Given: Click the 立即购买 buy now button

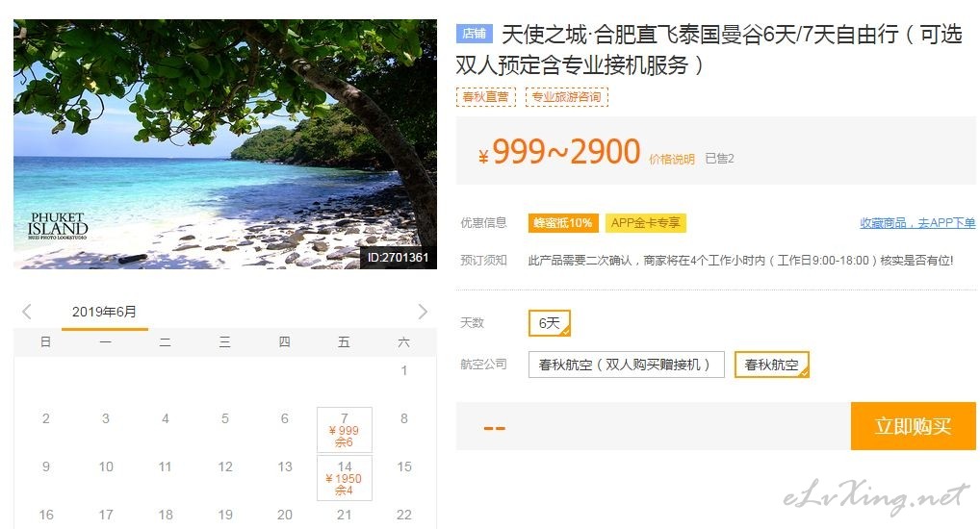Looking at the screenshot, I should point(914,426).
